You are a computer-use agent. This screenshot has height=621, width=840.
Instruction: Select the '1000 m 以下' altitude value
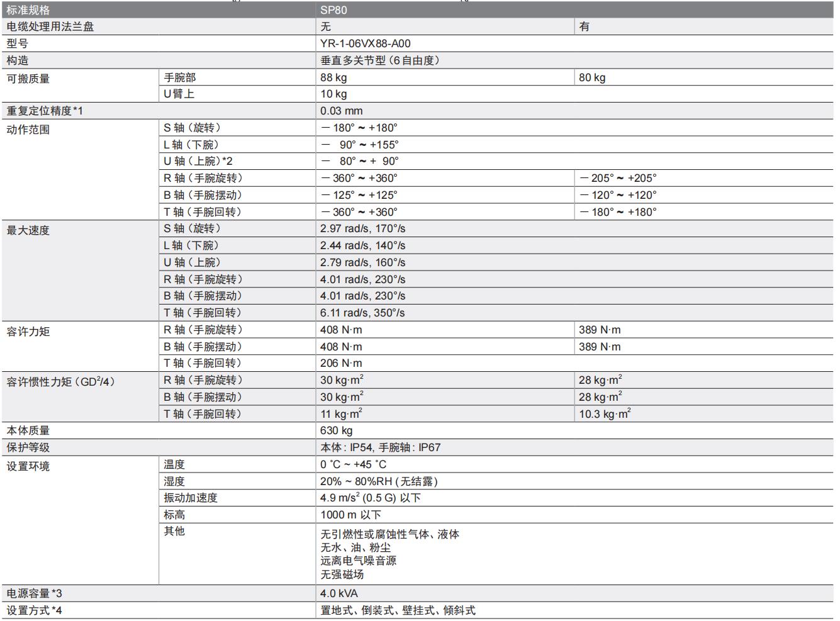tap(351, 515)
